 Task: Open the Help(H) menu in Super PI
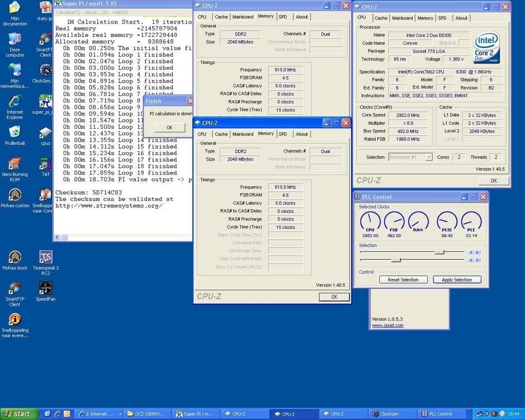(x=120, y=12)
